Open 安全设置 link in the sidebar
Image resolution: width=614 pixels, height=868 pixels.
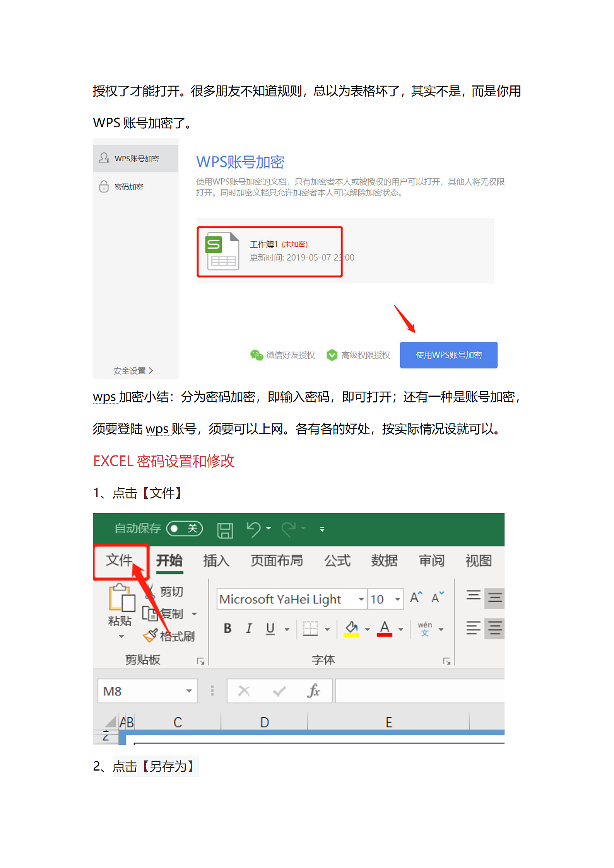point(133,371)
